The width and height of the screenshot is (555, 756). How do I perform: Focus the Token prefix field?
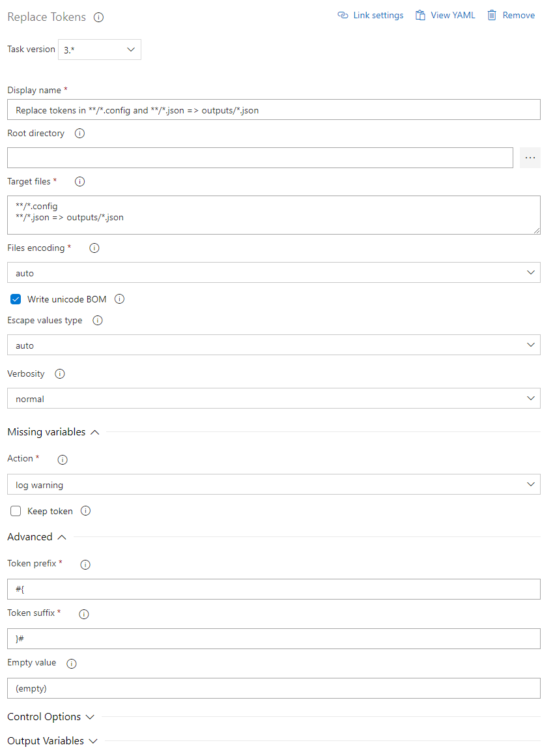point(274,589)
